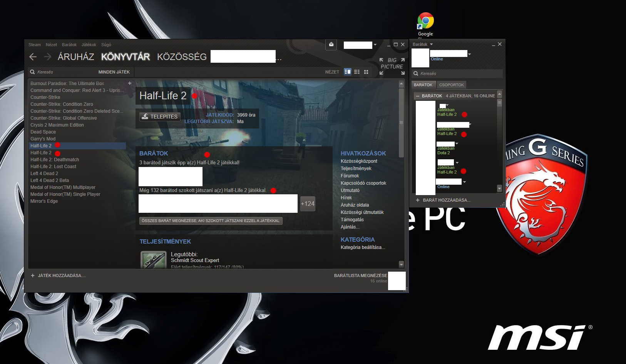626x364 pixels.
Task: Open the Steam menu
Action: point(35,45)
